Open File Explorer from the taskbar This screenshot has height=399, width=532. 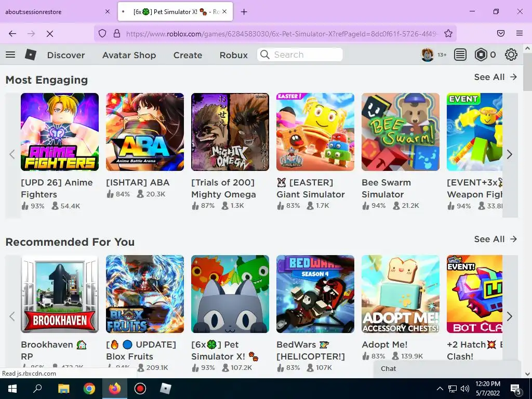pos(63,389)
